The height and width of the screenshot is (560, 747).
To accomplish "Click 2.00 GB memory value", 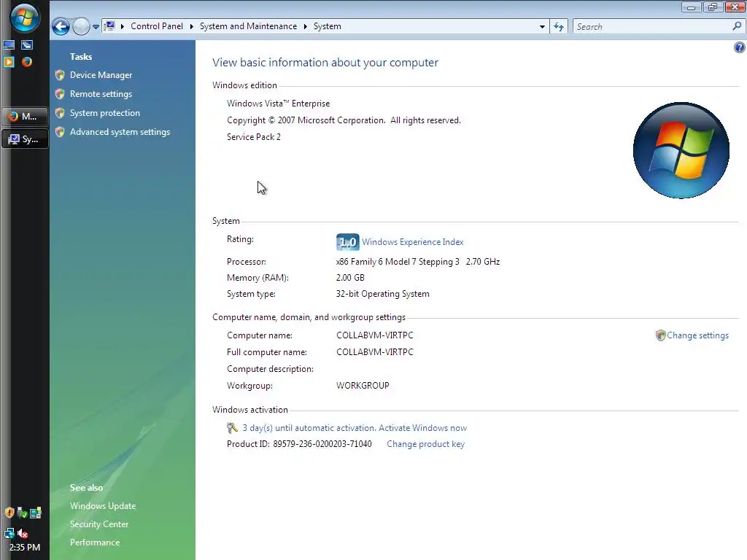I will (x=350, y=278).
